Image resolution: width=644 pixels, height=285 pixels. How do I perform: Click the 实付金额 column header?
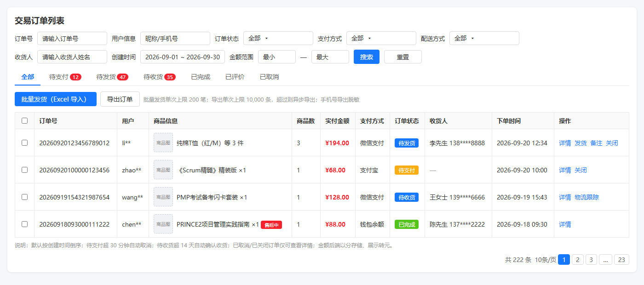pyautogui.click(x=337, y=121)
